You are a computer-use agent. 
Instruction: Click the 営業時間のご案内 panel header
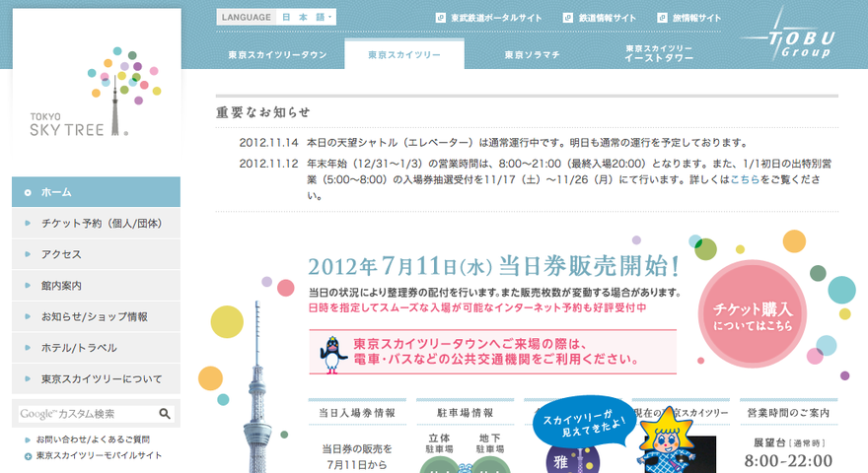(x=788, y=413)
